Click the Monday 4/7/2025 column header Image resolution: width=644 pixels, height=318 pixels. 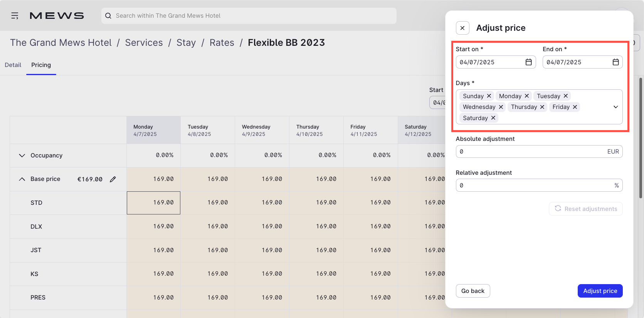point(153,130)
